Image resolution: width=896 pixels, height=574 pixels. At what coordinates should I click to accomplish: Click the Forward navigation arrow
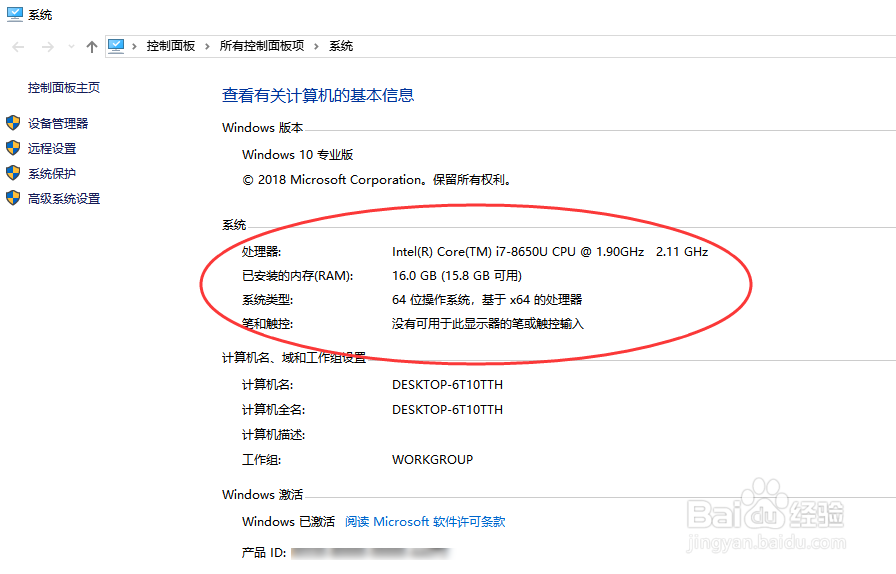tap(48, 47)
